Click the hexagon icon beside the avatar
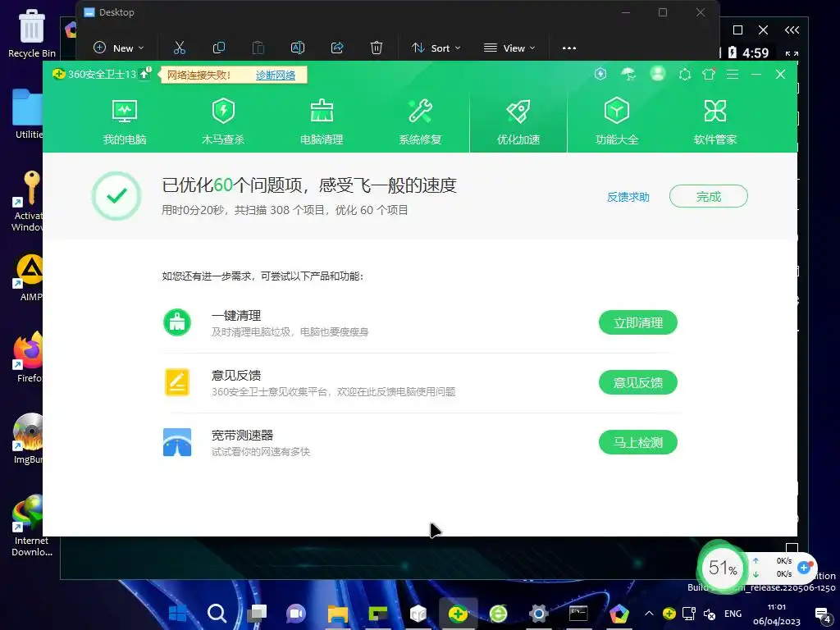This screenshot has width=840, height=630. click(x=685, y=75)
